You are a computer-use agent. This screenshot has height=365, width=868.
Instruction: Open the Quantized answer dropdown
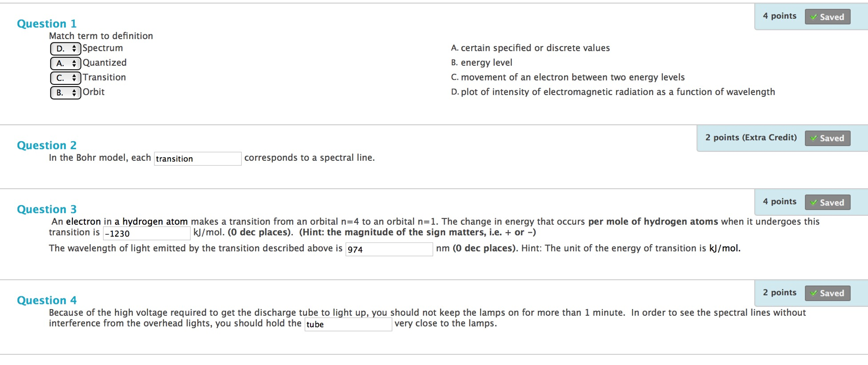tap(65, 64)
